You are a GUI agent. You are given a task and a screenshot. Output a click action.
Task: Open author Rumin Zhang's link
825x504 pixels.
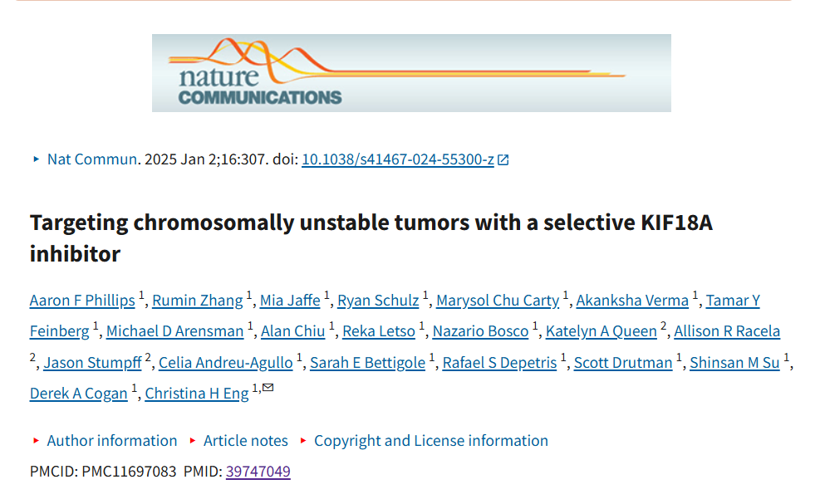tap(198, 301)
